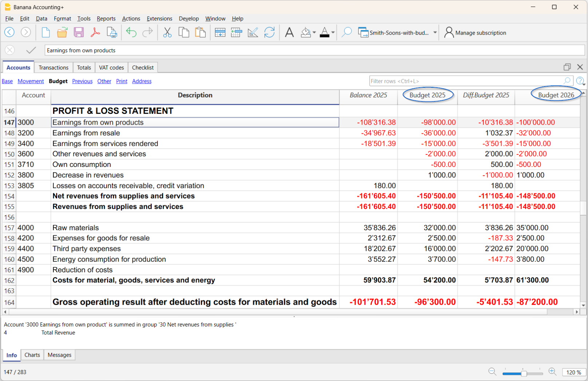Switch to the Transactions tab
The height and width of the screenshot is (381, 588).
53,68
